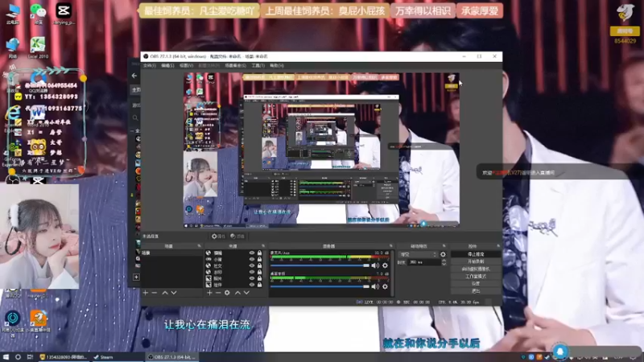The height and width of the screenshot is (362, 644).
Task: Click the back arrow in the window behind OBS
Action: pos(134,76)
